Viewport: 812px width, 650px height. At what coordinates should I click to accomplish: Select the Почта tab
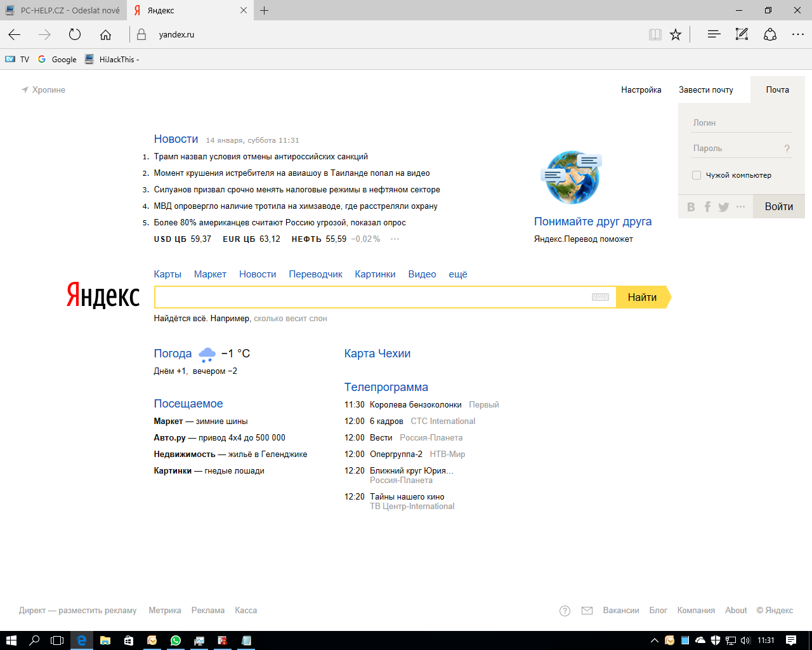777,90
